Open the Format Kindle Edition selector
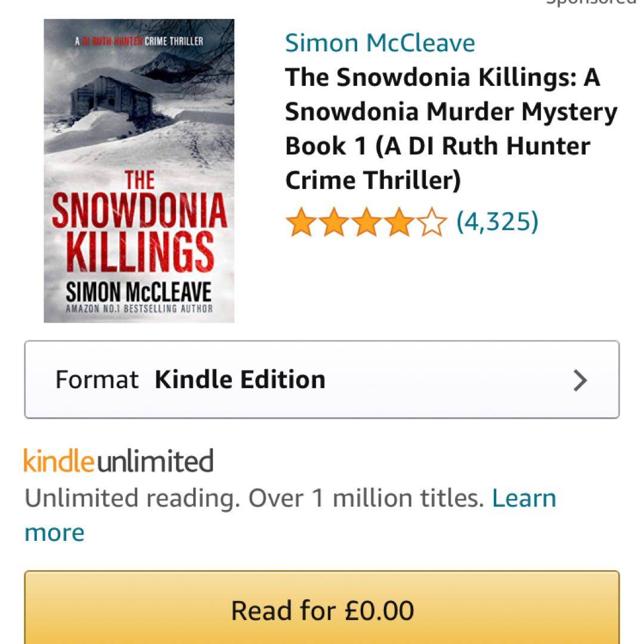Viewport: 644px width, 644px height. [322, 379]
